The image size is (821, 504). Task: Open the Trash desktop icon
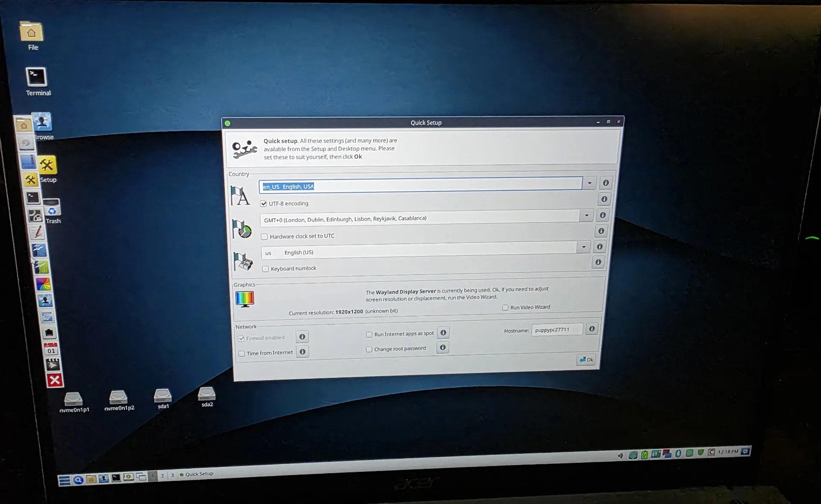coord(52,208)
